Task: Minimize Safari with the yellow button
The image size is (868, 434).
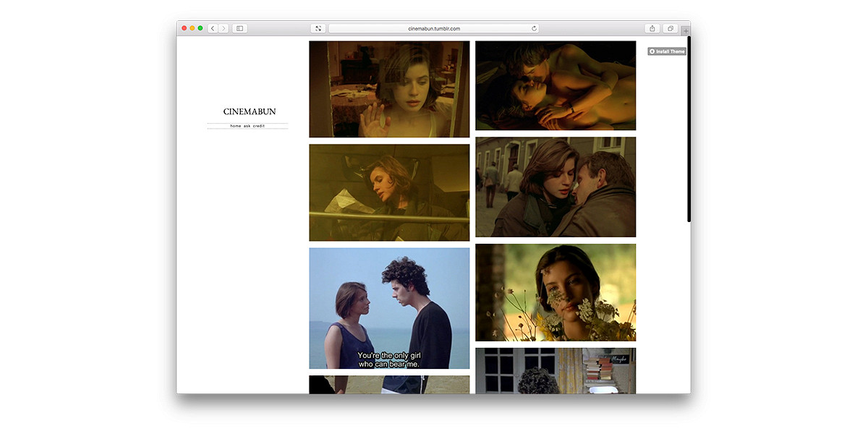Action: [x=192, y=28]
